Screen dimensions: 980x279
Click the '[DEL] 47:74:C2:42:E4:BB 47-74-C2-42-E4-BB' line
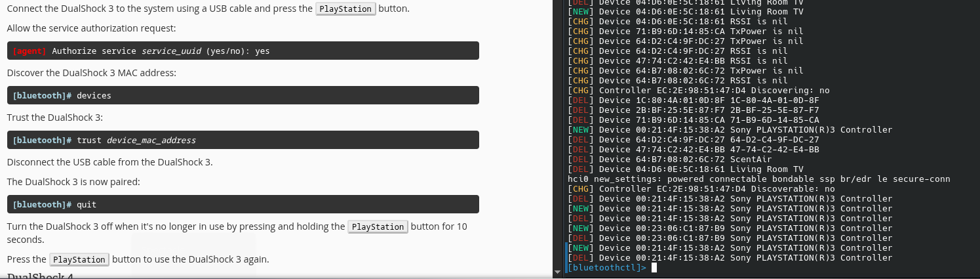click(x=694, y=149)
